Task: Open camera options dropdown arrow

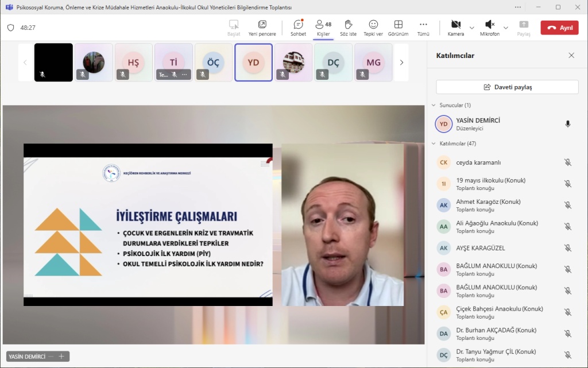Action: 472,28
